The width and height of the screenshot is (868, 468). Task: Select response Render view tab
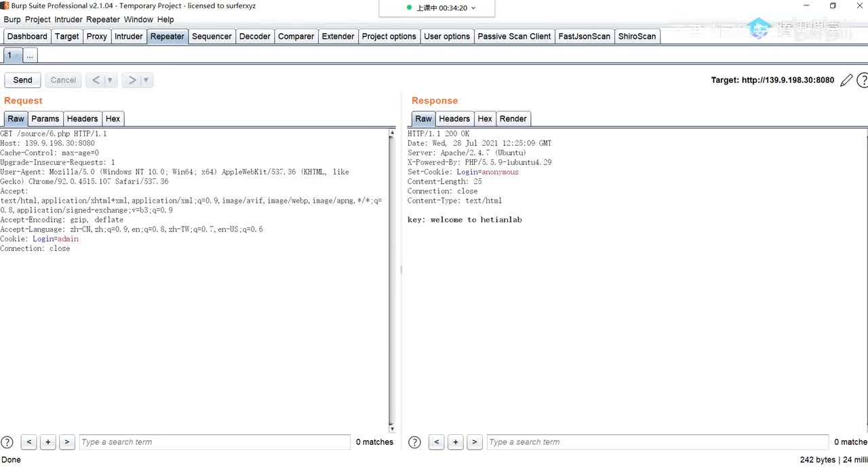pos(513,119)
